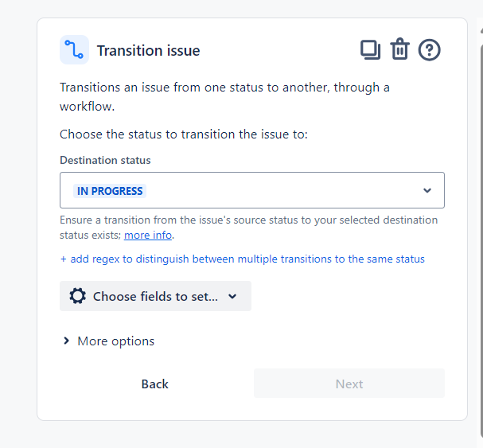Open the more info link
This screenshot has width=483, height=448.
148,235
